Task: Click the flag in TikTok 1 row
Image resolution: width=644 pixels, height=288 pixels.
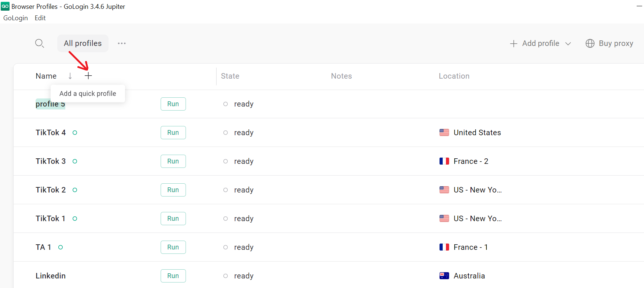Action: [444, 219]
